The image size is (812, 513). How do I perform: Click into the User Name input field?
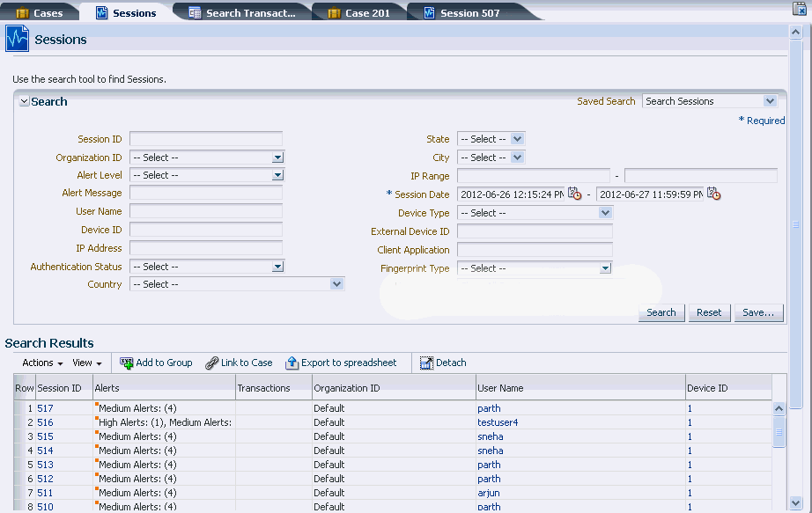coord(206,211)
